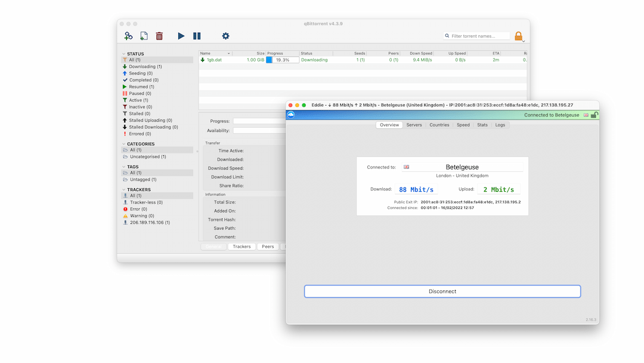This screenshot has height=363, width=644.
Task: Click the UK flag beside Connected to
Action: [x=406, y=167]
